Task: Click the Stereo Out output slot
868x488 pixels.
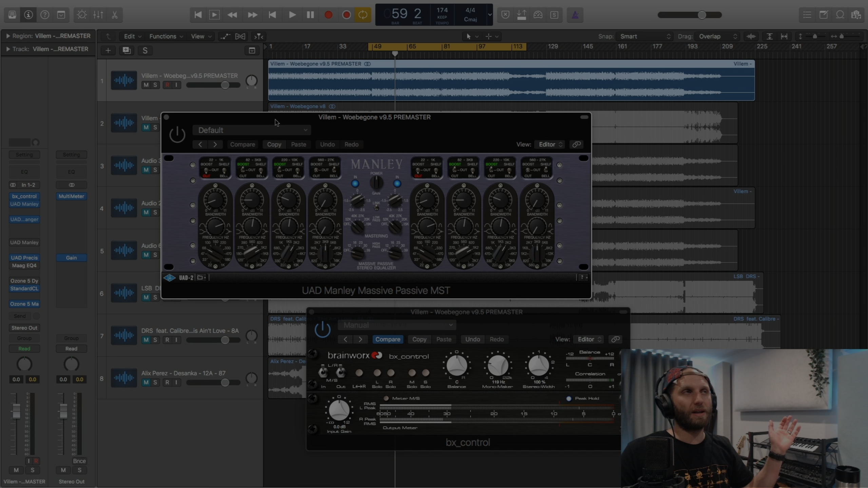Action: (24, 328)
